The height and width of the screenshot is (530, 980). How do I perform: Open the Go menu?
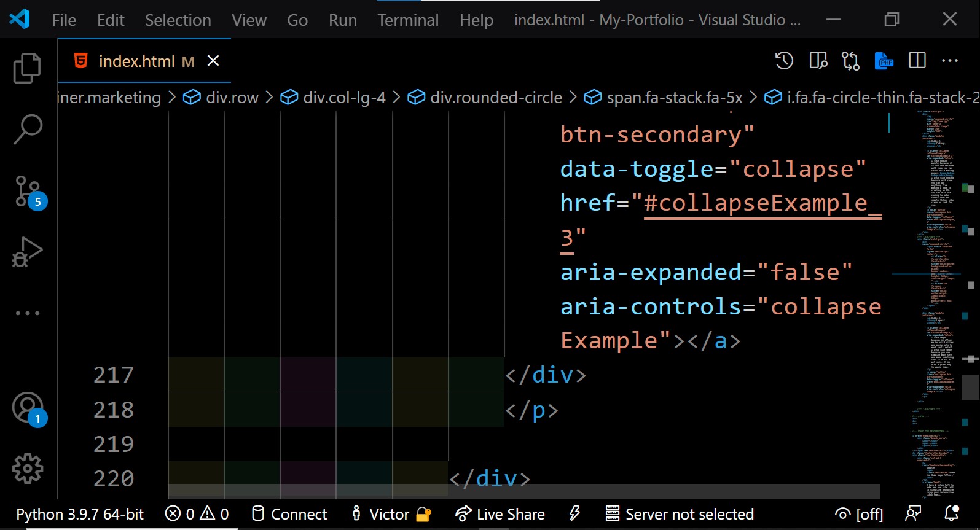[x=297, y=20]
